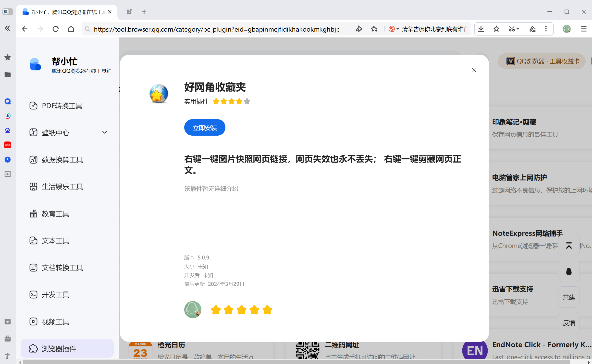The height and width of the screenshot is (364, 592).
Task: Open the Xiaohongshu red sidebar icon
Action: tap(8, 145)
